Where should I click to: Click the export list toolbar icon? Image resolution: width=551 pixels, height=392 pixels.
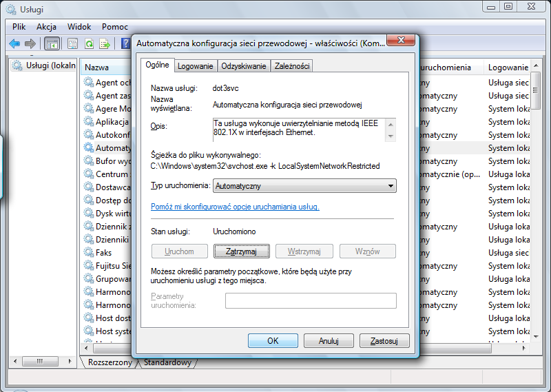pyautogui.click(x=105, y=43)
